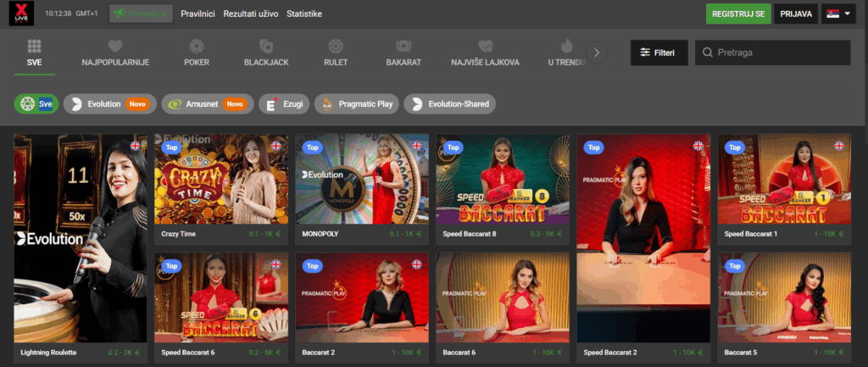Filter by Evolution provider
This screenshot has width=868, height=367.
pyautogui.click(x=110, y=104)
